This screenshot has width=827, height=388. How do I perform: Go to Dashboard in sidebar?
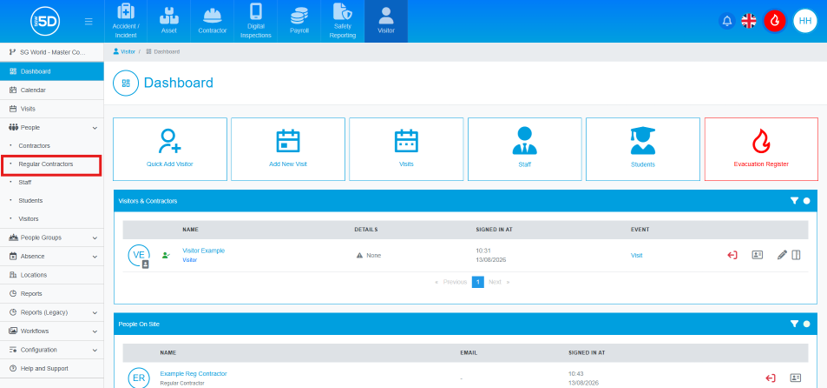point(52,71)
